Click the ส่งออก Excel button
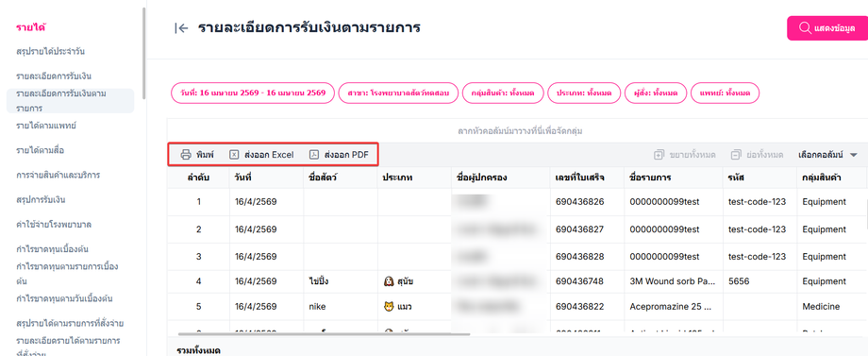The height and width of the screenshot is (356, 868). pyautogui.click(x=261, y=155)
